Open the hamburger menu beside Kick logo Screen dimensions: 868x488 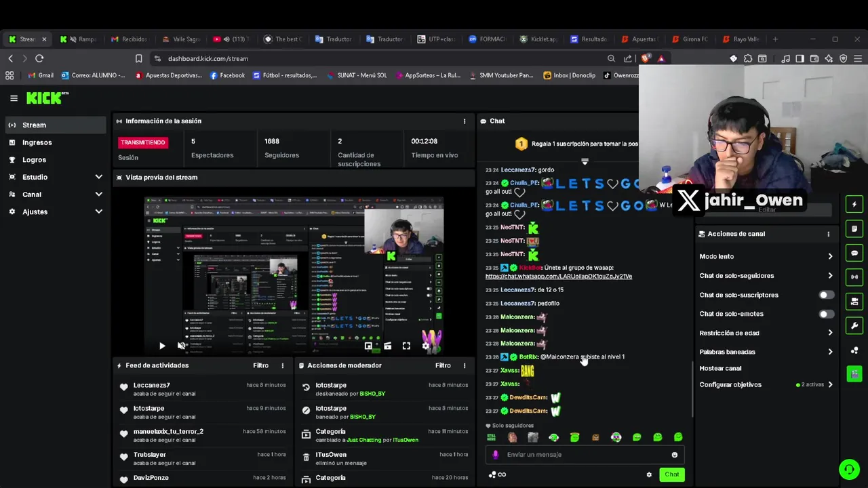(14, 98)
